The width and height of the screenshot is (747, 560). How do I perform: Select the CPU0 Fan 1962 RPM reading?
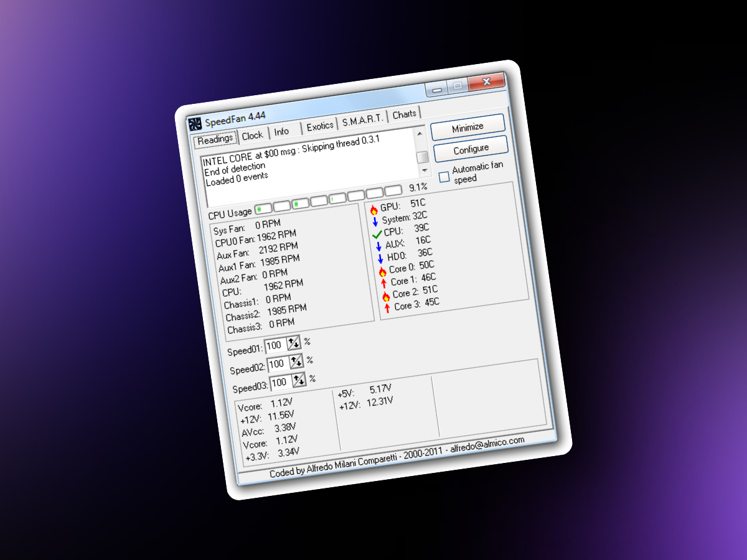pyautogui.click(x=256, y=238)
